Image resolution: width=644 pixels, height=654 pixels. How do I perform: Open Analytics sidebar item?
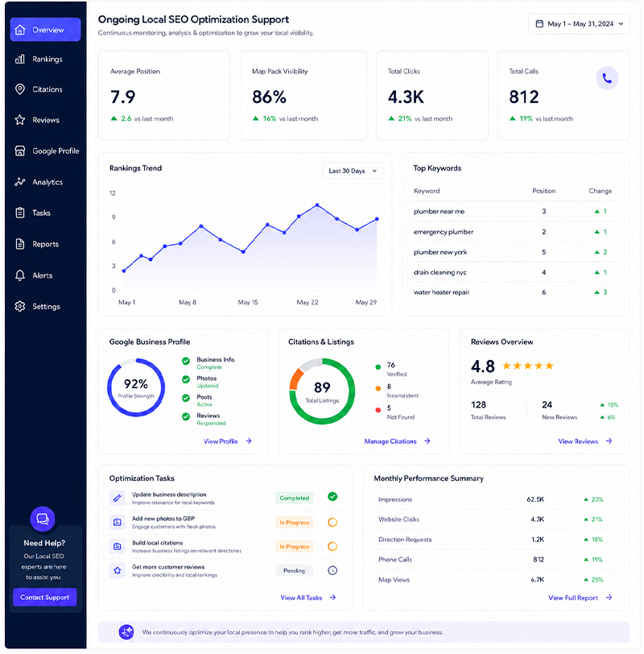[x=39, y=182]
